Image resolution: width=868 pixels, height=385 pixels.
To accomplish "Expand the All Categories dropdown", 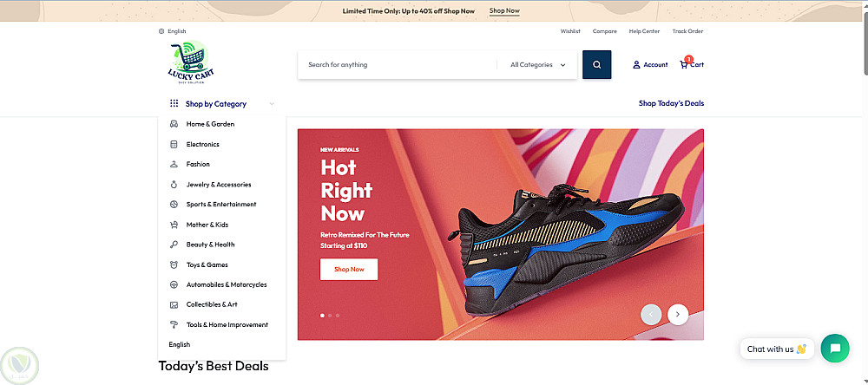I will pos(537,65).
